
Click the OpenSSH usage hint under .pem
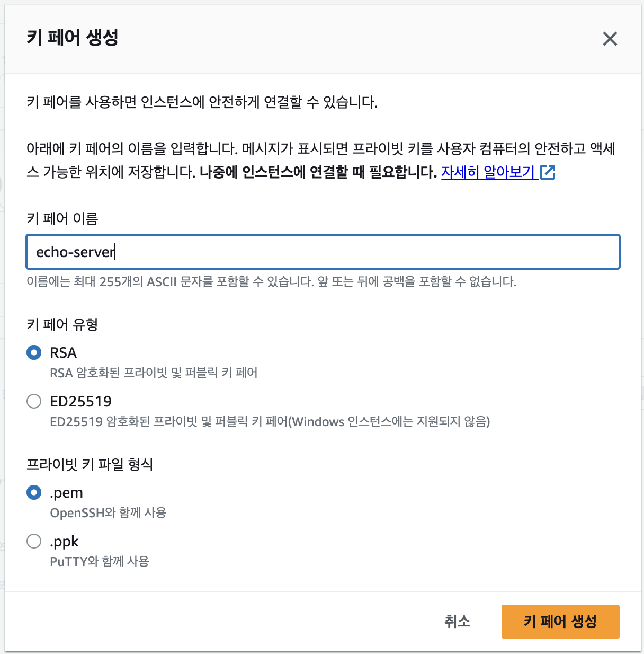pos(108,512)
